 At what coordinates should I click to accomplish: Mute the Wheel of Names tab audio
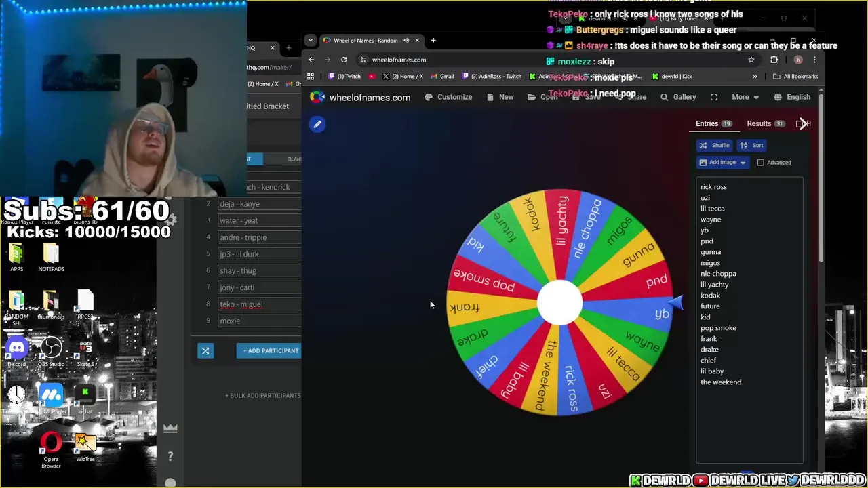tap(406, 41)
